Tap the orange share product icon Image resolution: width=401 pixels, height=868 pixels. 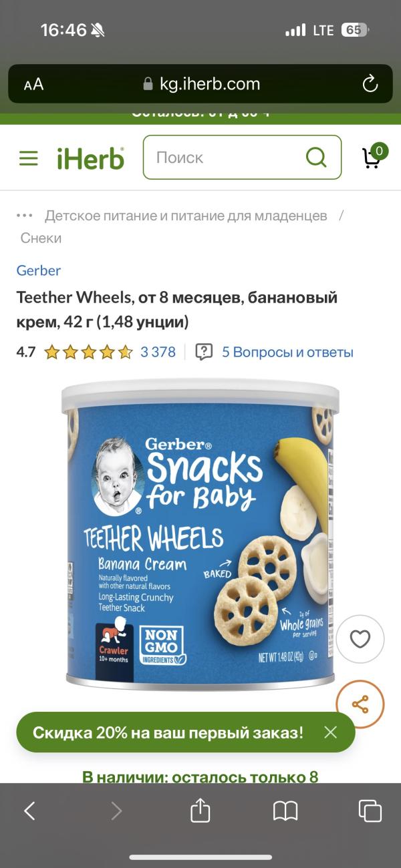(360, 704)
